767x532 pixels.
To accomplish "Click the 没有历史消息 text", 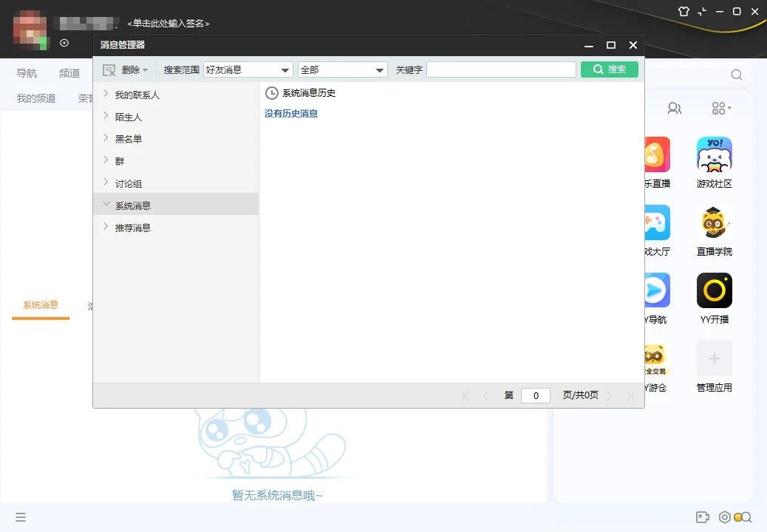I will [291, 114].
